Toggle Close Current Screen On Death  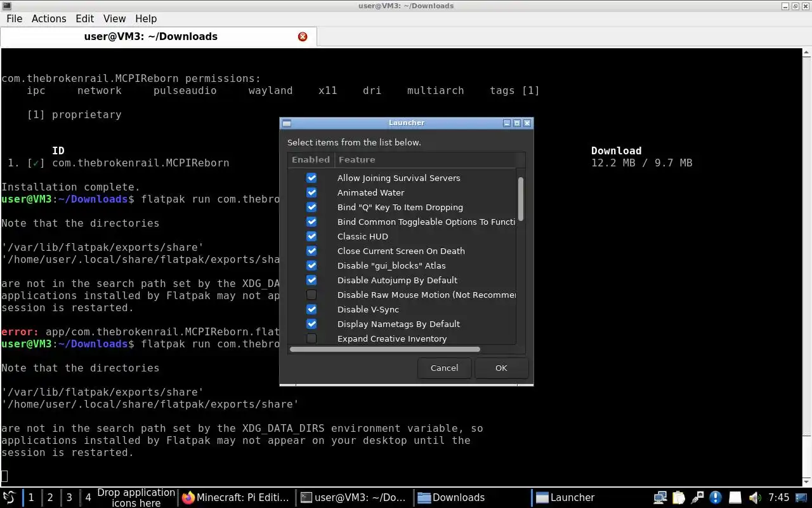click(x=311, y=251)
